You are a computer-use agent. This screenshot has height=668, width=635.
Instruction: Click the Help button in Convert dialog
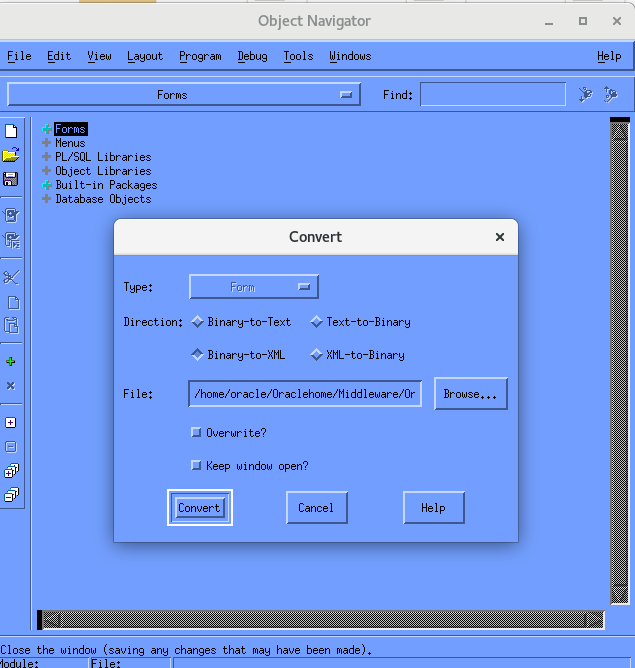[x=434, y=507]
